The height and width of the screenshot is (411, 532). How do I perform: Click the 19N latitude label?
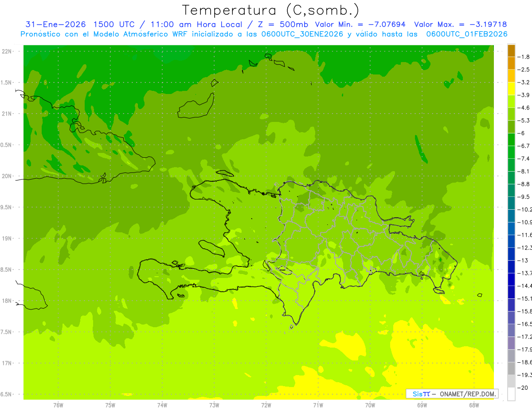tap(8, 239)
